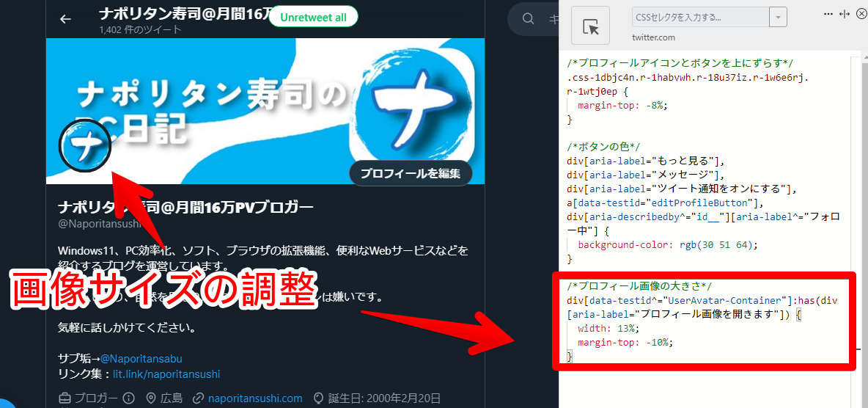Screen dimensions: 868x408
Task: Click the 広島 location text
Action: tap(172, 398)
